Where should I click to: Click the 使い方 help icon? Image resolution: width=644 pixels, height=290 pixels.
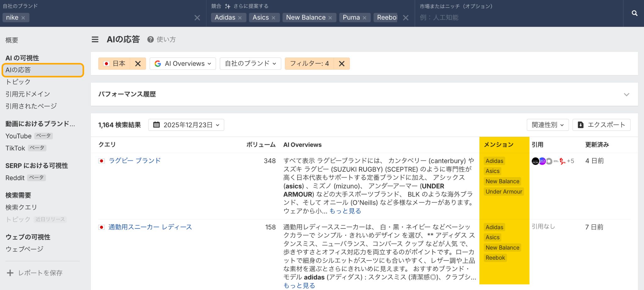click(150, 40)
